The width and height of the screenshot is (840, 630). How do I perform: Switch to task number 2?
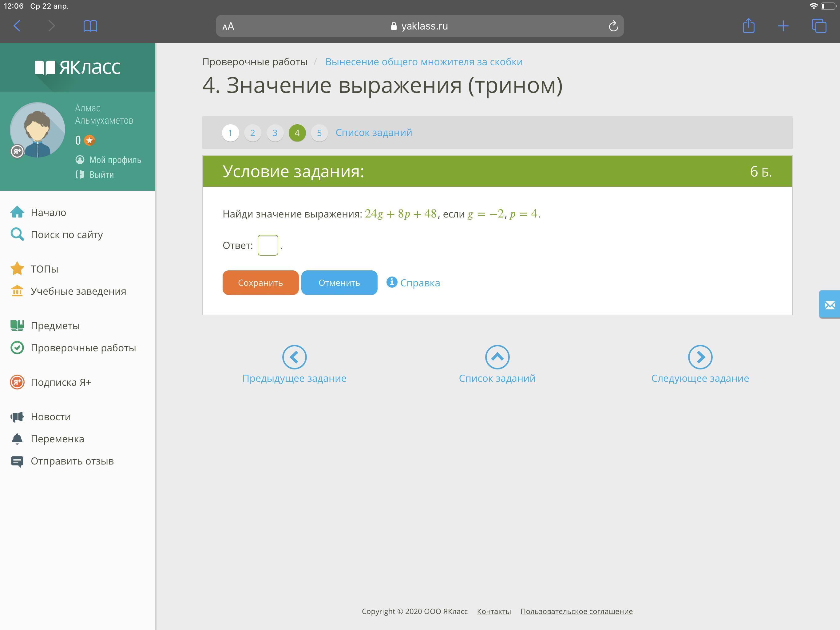pyautogui.click(x=252, y=133)
